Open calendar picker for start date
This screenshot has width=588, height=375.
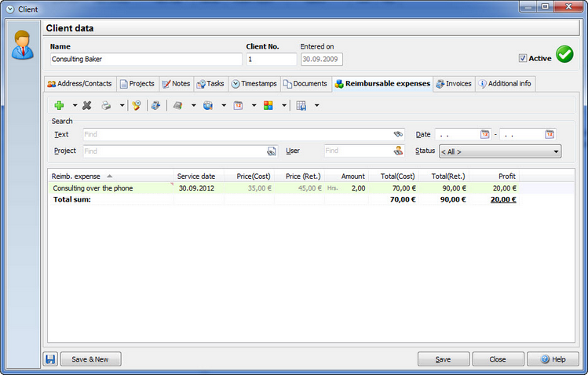(484, 134)
